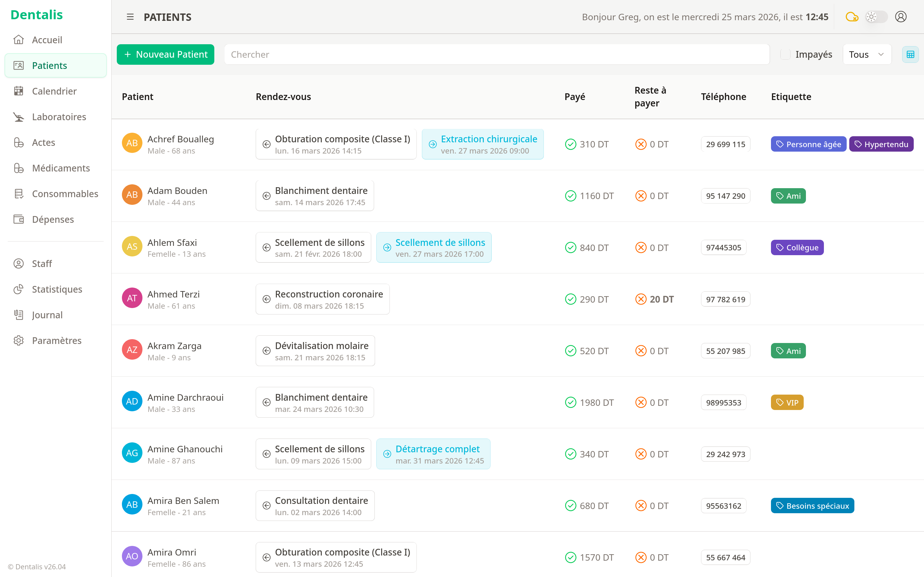Switch to the table grid view icon

tap(910, 54)
